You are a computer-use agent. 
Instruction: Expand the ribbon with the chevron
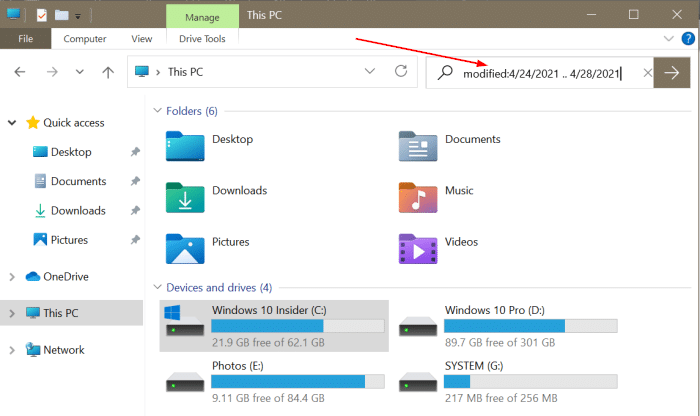668,39
